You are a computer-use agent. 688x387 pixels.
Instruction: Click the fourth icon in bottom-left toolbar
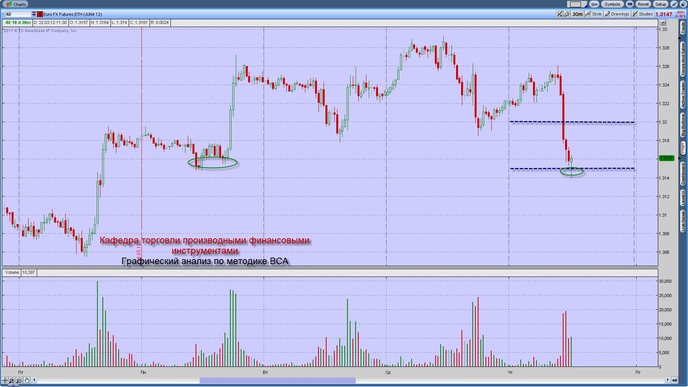27,380
